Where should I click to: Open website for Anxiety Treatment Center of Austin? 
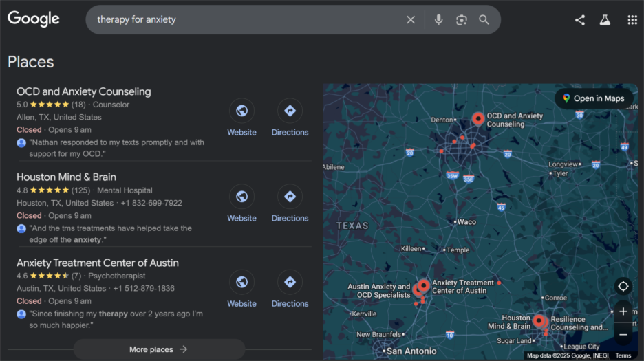(x=241, y=289)
